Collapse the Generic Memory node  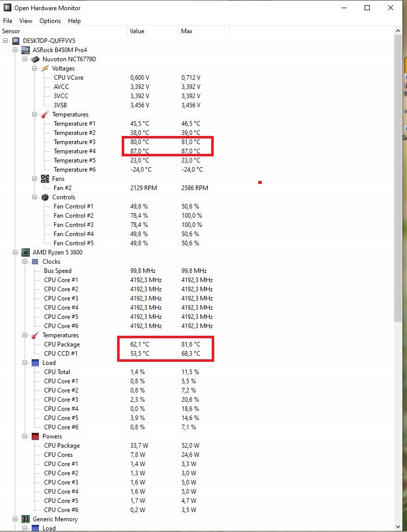coord(15,519)
